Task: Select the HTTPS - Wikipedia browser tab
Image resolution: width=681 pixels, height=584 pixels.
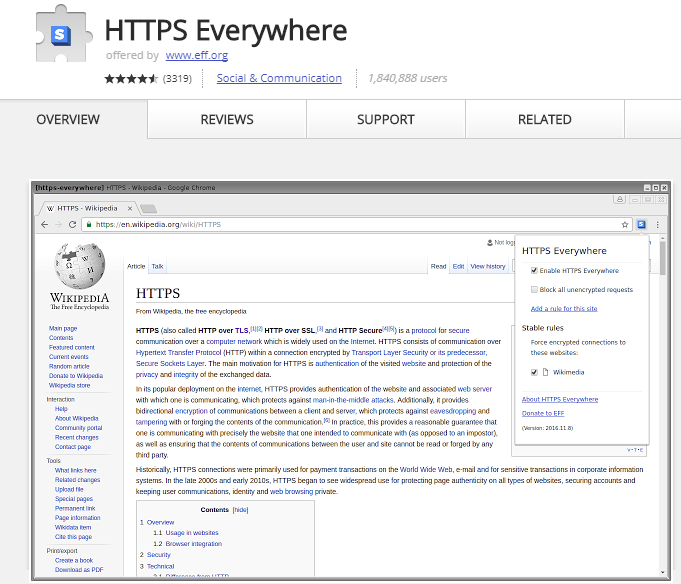Action: (x=89, y=208)
